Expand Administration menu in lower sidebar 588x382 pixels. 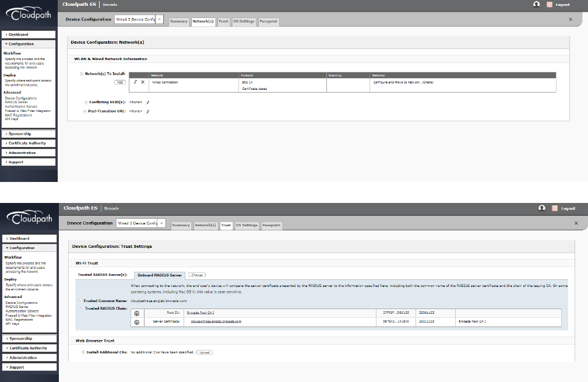click(29, 358)
